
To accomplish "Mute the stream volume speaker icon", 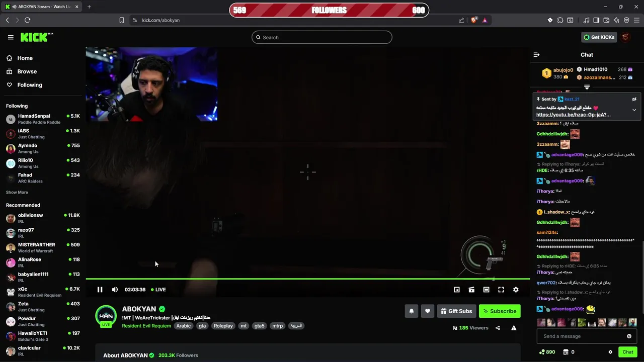I will click(x=115, y=290).
